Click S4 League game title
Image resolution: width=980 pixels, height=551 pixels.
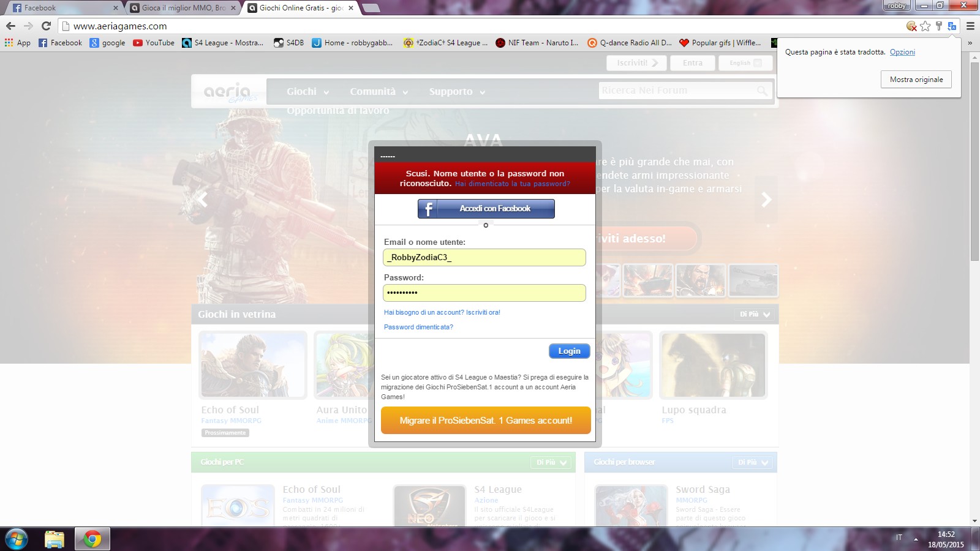click(x=498, y=490)
